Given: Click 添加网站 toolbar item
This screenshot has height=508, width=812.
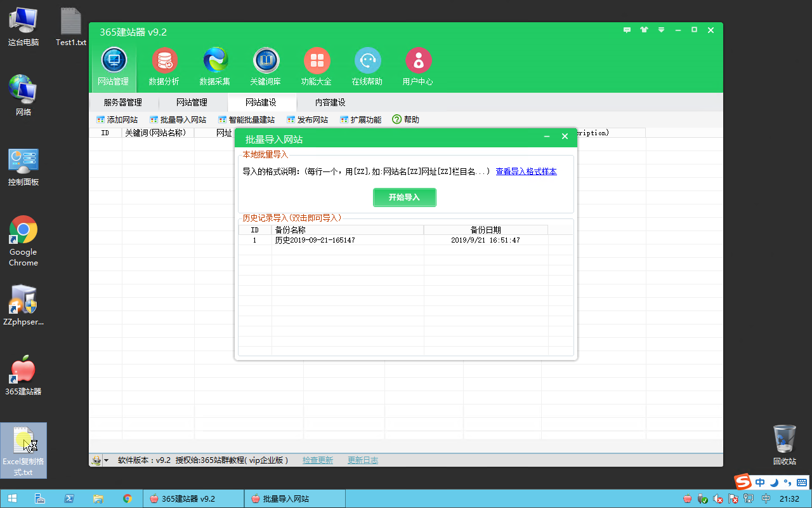Looking at the screenshot, I should click(117, 119).
